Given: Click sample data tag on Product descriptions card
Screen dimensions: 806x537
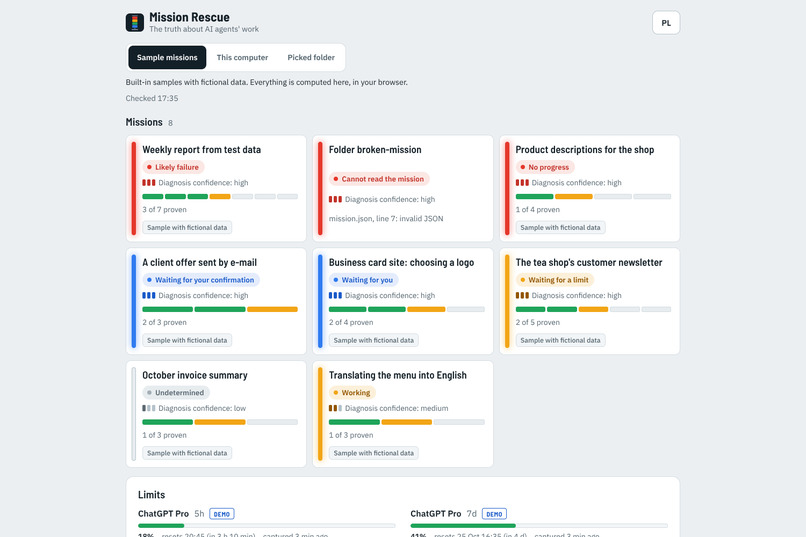Looking at the screenshot, I should coord(560,228).
